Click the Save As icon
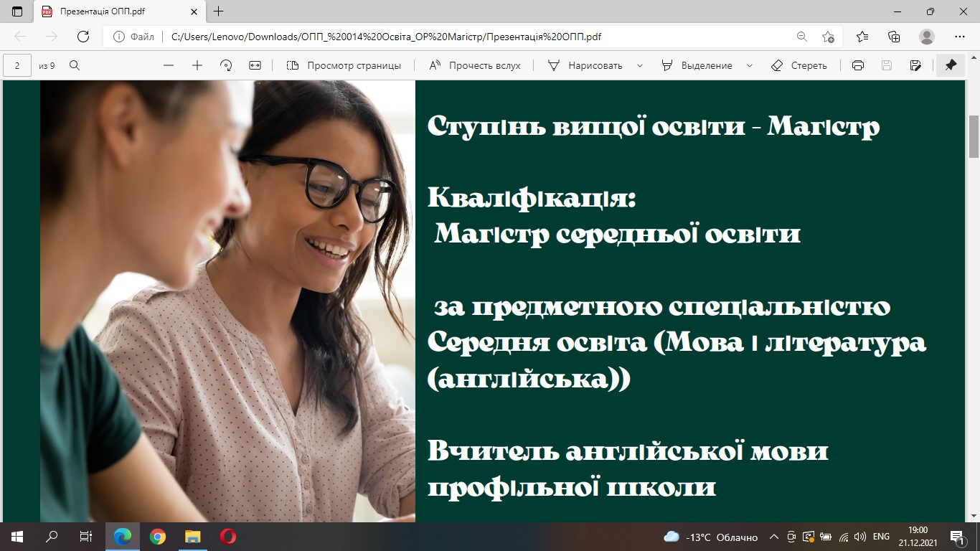The height and width of the screenshot is (551, 980). (x=915, y=65)
